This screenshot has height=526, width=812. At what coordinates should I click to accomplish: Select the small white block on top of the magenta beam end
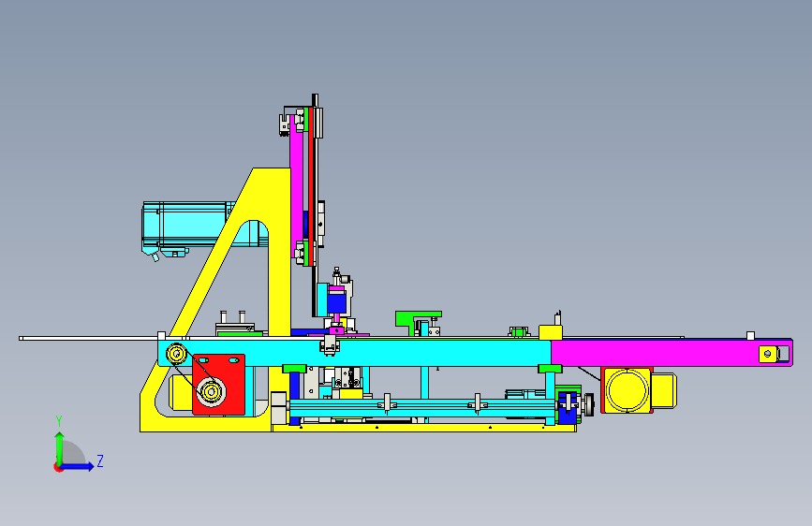click(x=750, y=335)
